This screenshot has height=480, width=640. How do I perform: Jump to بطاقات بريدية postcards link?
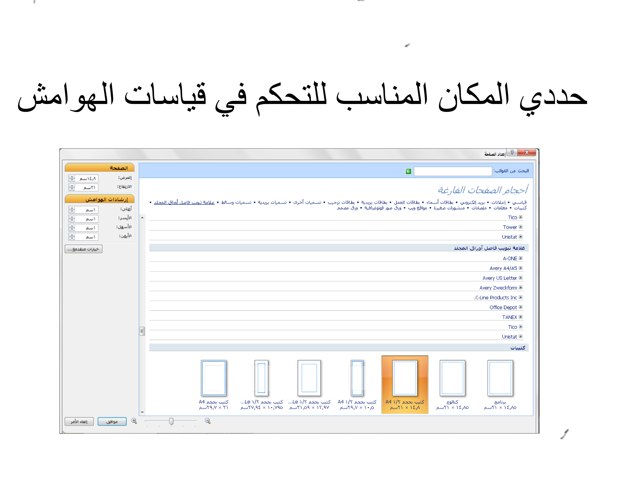click(374, 202)
